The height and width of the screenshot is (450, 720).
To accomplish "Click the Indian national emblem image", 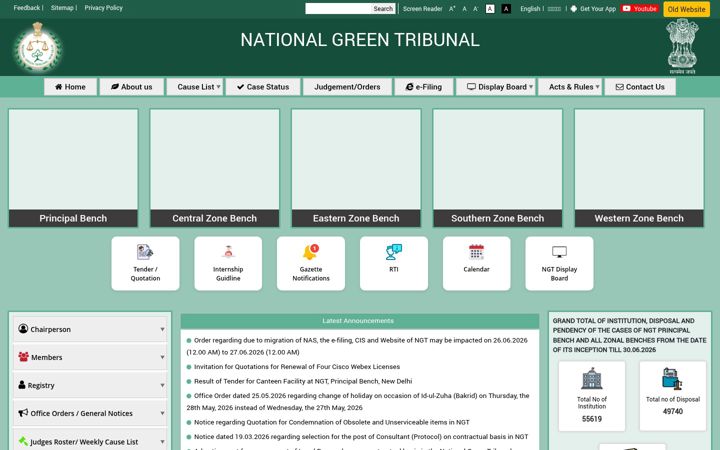I will pyautogui.click(x=682, y=46).
